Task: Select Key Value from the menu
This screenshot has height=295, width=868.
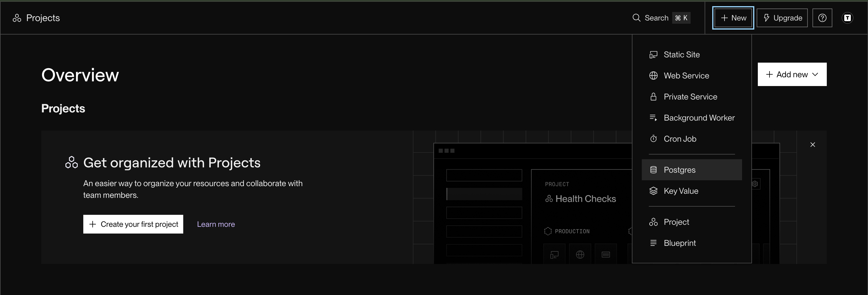Action: coord(691,191)
